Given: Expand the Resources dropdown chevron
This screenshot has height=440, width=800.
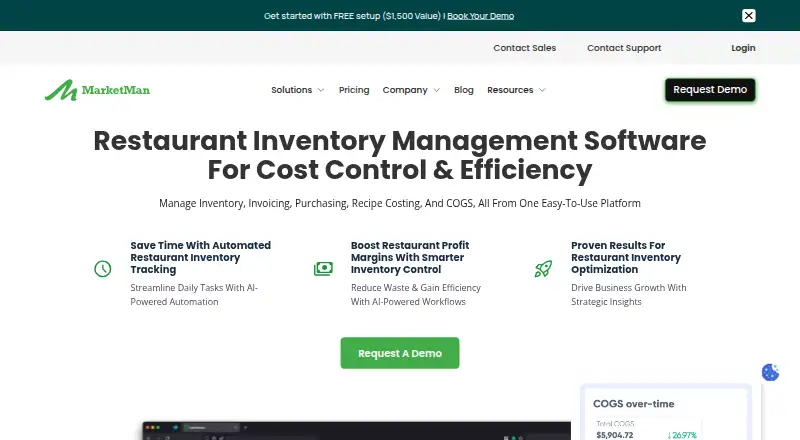Looking at the screenshot, I should click(542, 90).
